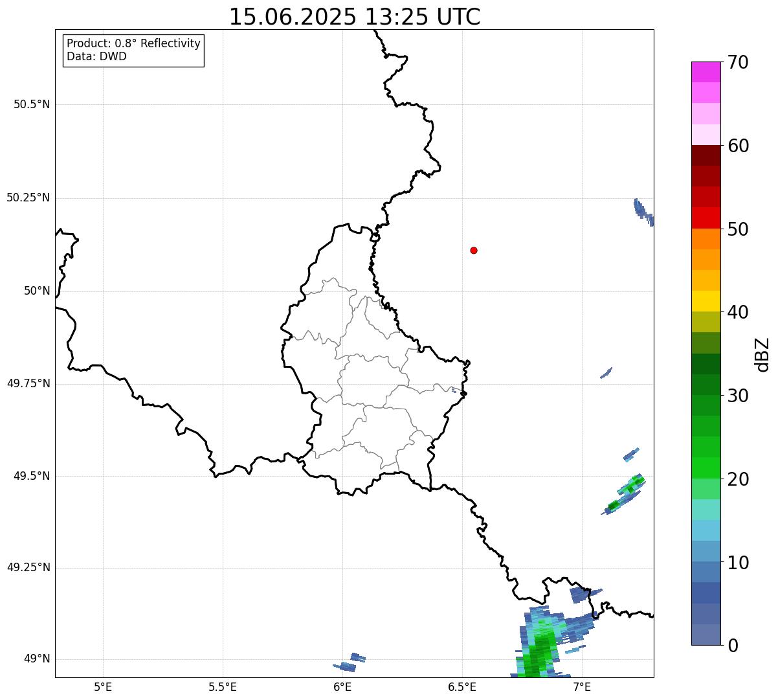This screenshot has width=778, height=700.
Task: Click the '6°E' longitude label
Action: (342, 686)
